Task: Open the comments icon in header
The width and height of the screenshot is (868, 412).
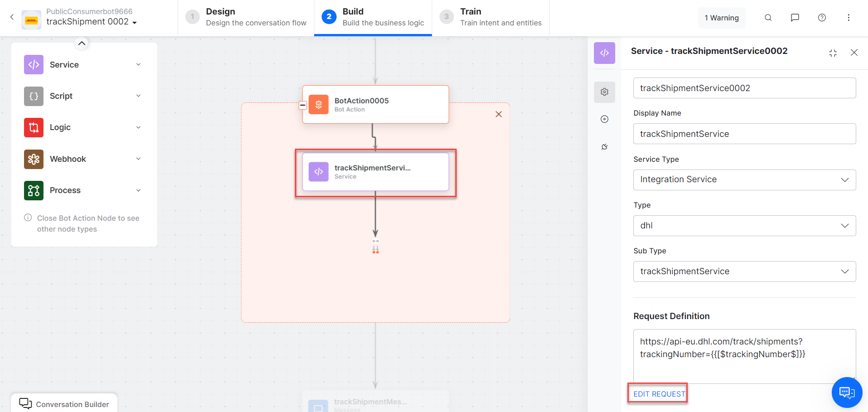Action: [795, 18]
